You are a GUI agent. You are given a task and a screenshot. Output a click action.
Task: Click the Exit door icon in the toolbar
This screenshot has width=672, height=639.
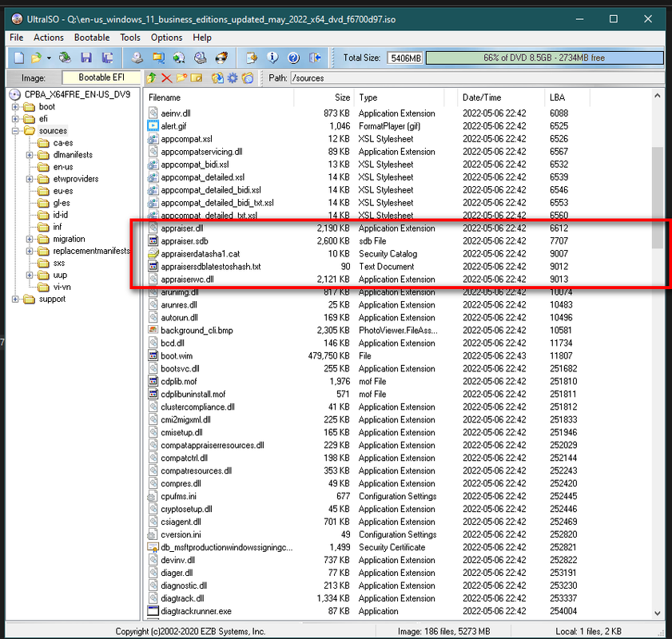coord(315,58)
